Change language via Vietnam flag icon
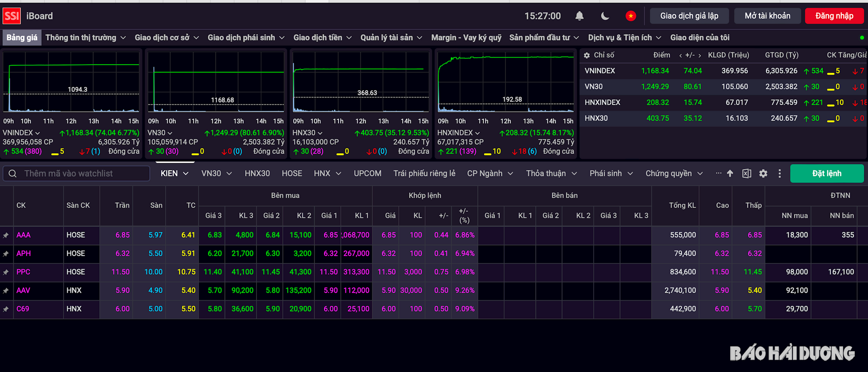The image size is (868, 372). pyautogui.click(x=631, y=16)
